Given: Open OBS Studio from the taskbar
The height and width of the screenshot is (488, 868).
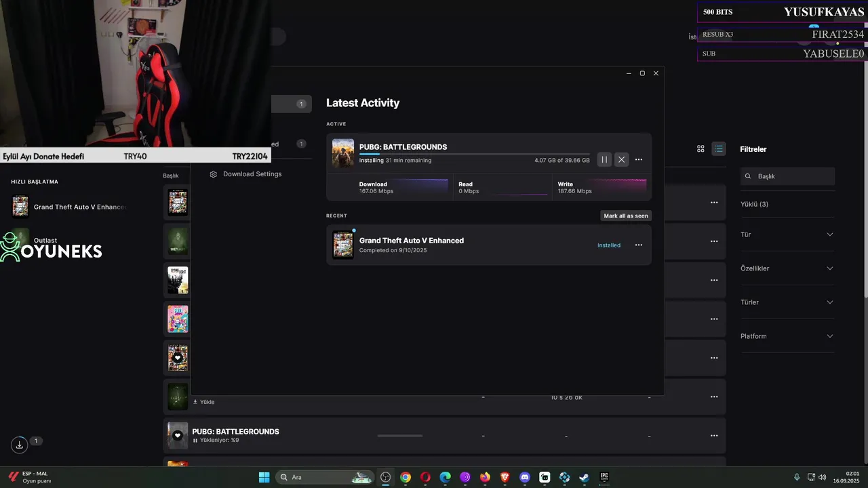Looking at the screenshot, I should 386,477.
